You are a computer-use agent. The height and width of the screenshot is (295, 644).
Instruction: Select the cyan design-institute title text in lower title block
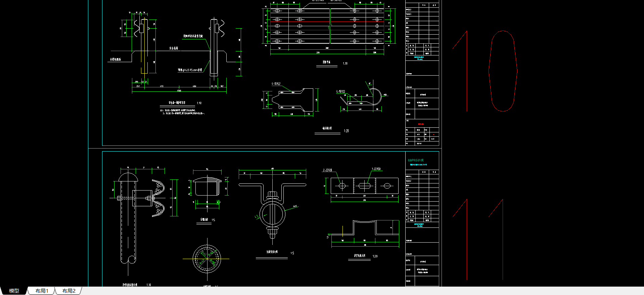tap(416, 160)
